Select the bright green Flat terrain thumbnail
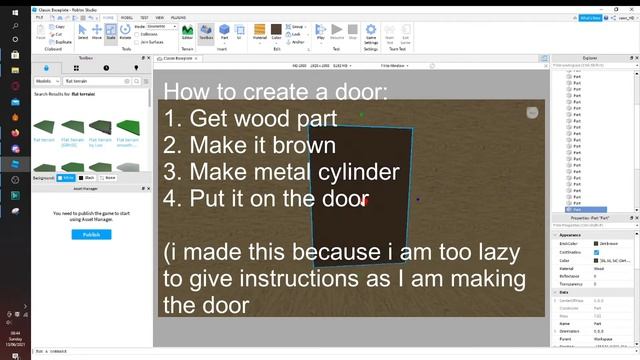 click(x=128, y=127)
